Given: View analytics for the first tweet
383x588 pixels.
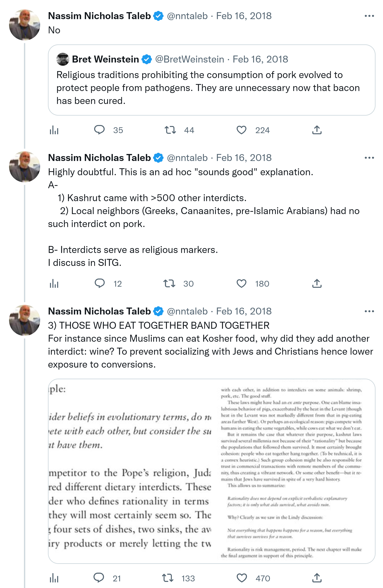Looking at the screenshot, I should [54, 130].
